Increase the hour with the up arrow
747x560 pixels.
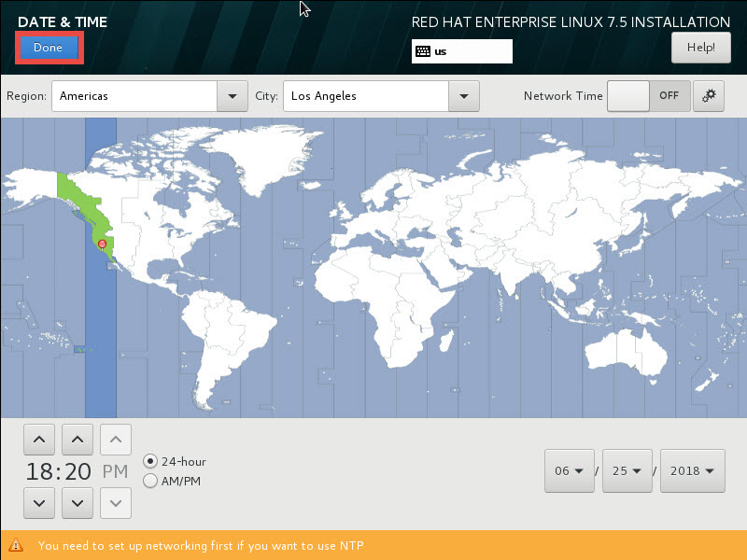38,439
